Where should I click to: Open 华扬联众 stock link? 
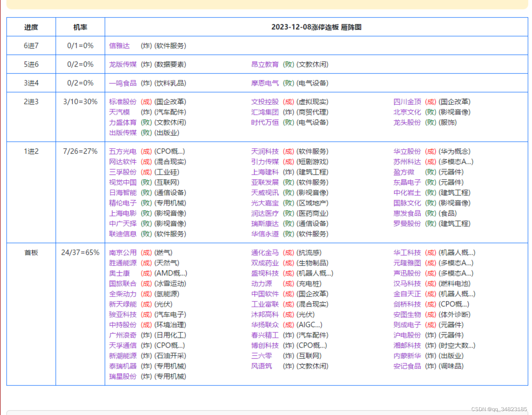[x=265, y=325]
